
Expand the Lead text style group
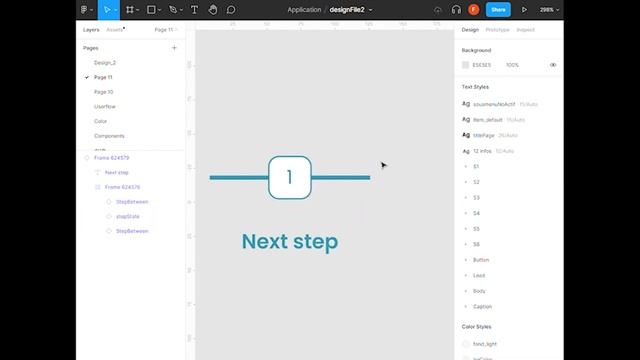466,275
